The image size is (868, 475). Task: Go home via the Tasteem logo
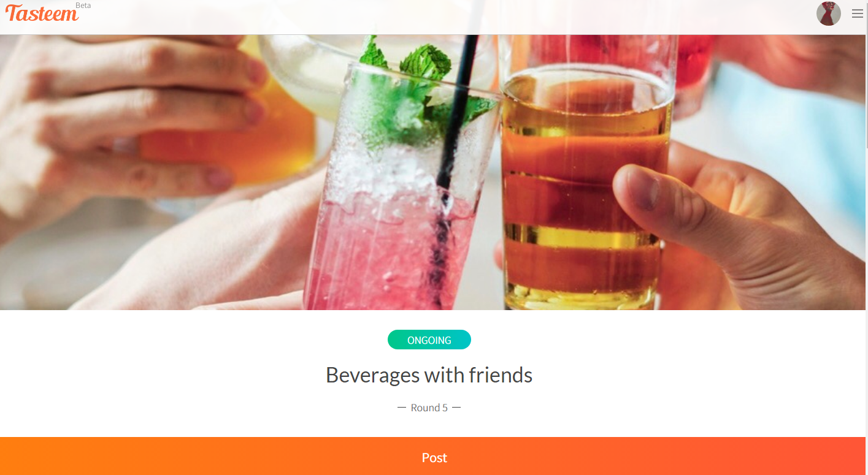[42, 13]
